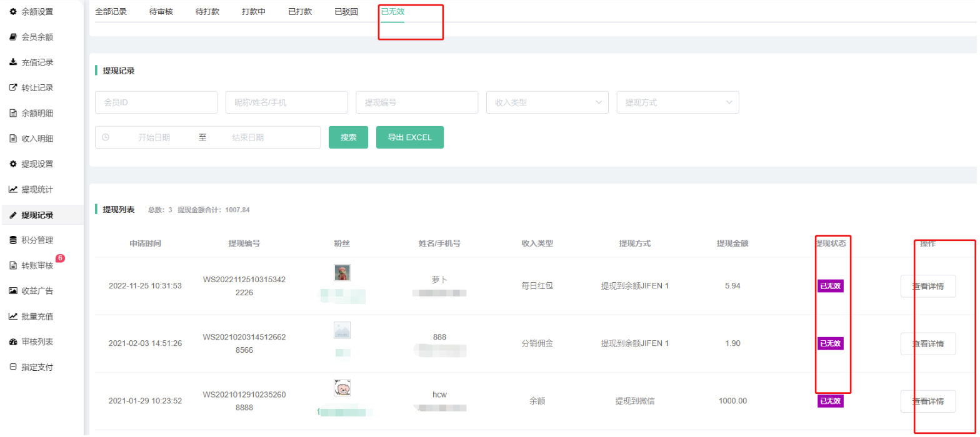Image resolution: width=980 pixels, height=437 pixels.
Task: Click the share icon beside 转让记录
Action: (13, 87)
